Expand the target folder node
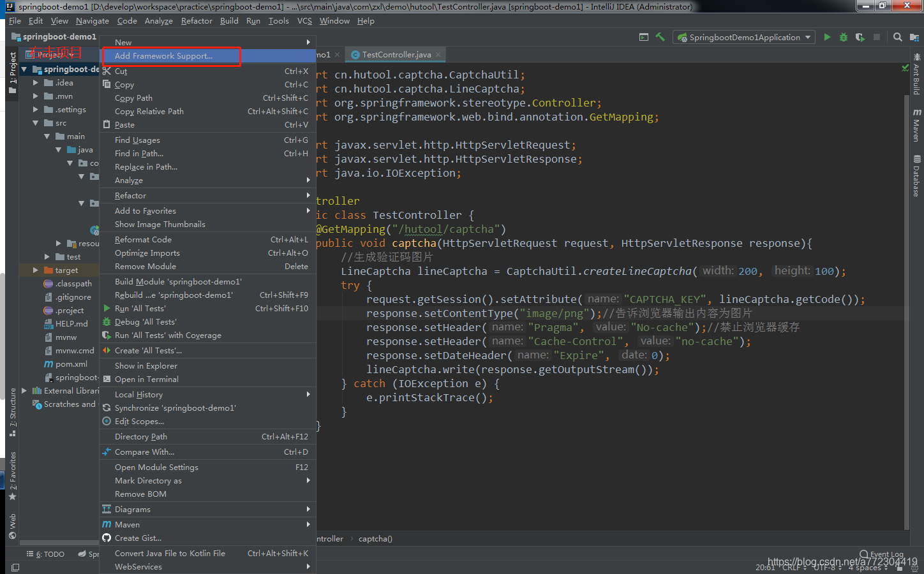The image size is (924, 574). coord(36,270)
